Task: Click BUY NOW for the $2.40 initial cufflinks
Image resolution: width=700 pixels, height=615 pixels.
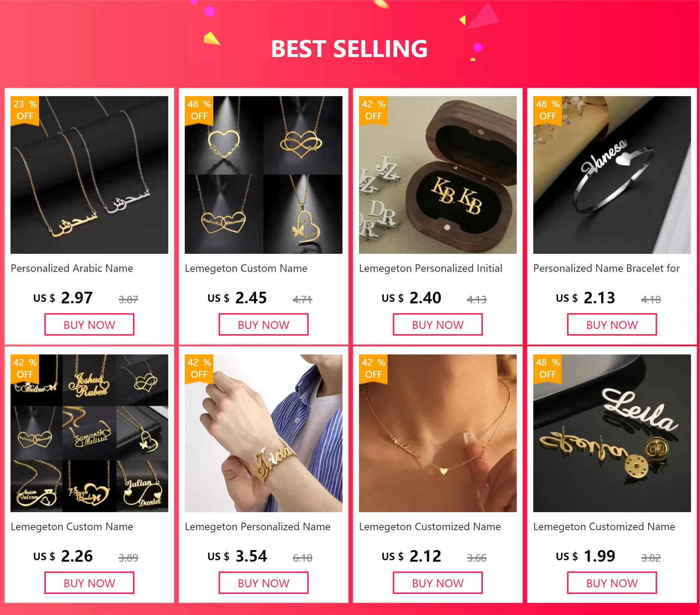Action: click(x=438, y=325)
